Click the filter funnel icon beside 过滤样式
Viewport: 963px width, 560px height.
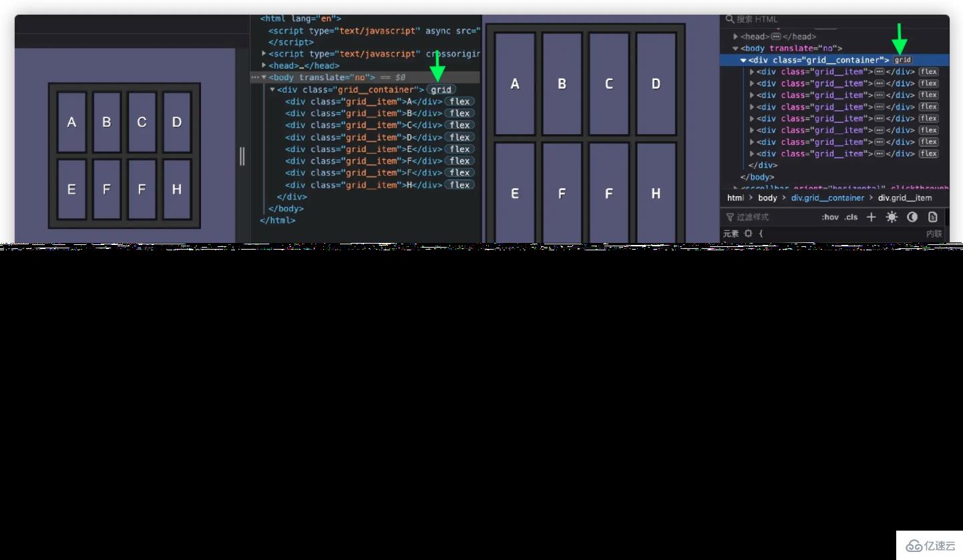point(730,217)
